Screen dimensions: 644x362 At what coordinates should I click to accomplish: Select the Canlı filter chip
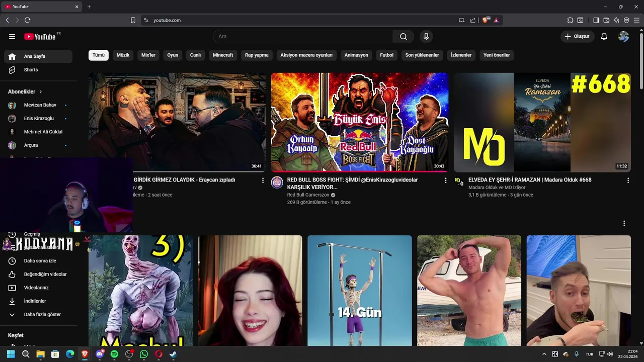195,55
